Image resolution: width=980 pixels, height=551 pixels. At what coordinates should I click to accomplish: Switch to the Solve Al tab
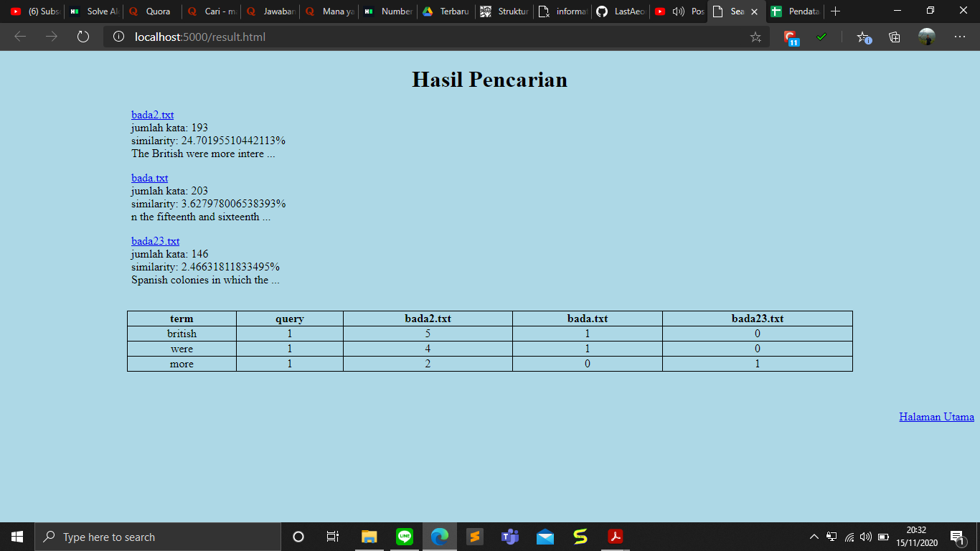click(93, 11)
